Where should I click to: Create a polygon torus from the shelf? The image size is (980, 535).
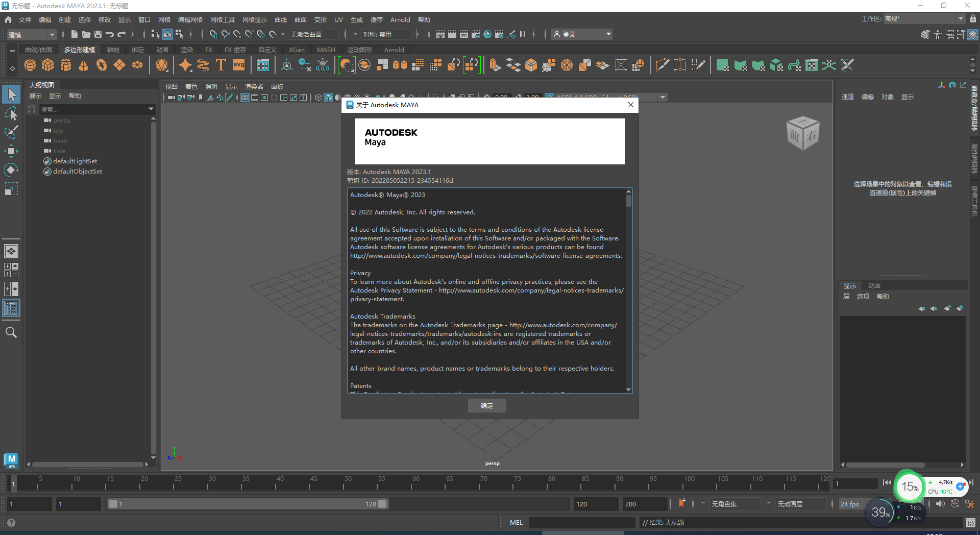(x=101, y=65)
